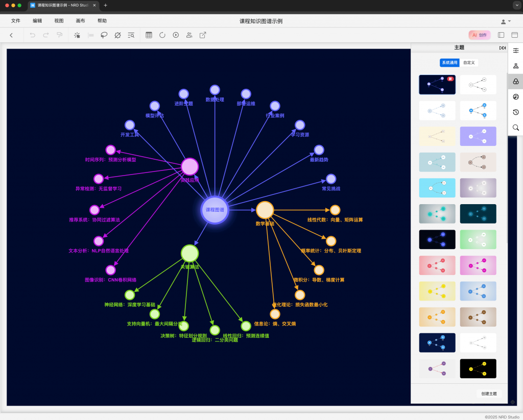The width and height of the screenshot is (523, 420).
Task: Open the 文件 menu
Action: coord(16,21)
